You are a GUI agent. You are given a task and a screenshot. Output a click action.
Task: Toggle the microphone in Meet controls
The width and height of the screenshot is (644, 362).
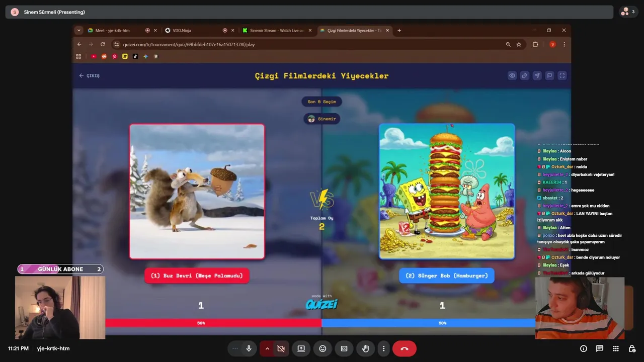[249, 348]
